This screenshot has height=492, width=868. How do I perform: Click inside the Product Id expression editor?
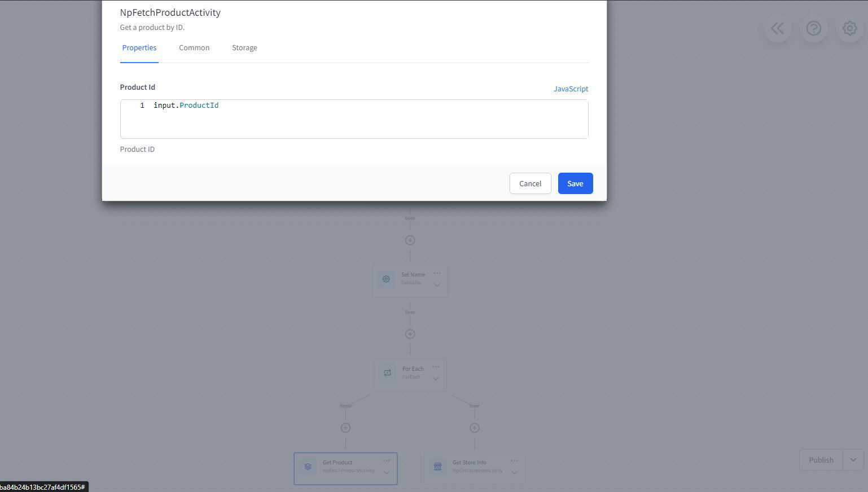pos(354,118)
